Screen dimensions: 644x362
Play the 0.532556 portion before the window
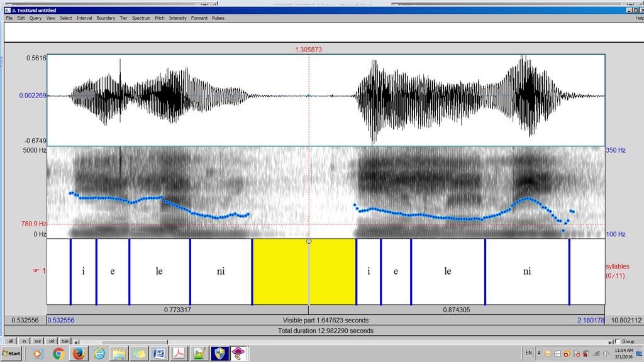pos(25,320)
